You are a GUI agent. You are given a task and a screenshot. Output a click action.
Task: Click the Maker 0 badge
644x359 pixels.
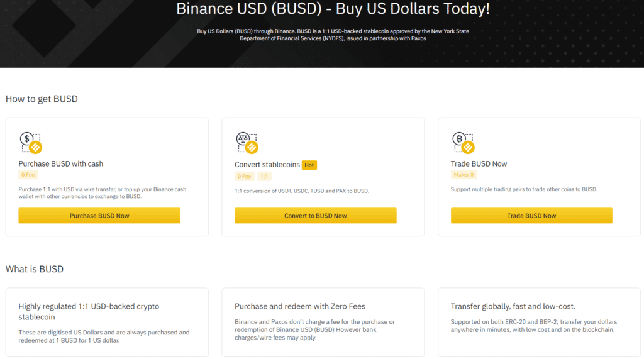[x=464, y=175]
